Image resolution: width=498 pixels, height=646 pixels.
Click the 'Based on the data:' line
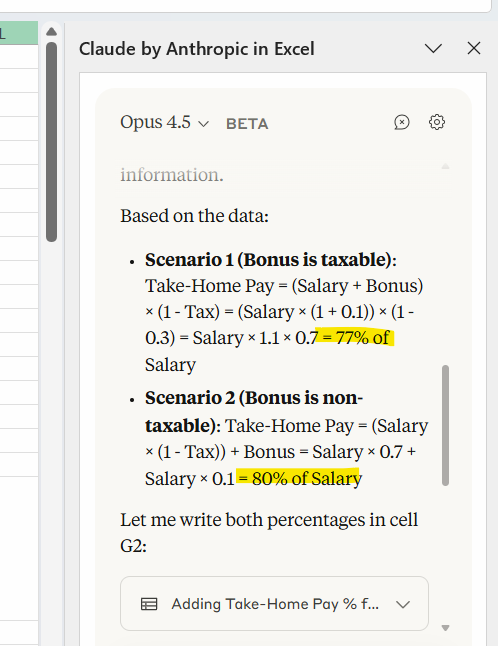coord(194,215)
